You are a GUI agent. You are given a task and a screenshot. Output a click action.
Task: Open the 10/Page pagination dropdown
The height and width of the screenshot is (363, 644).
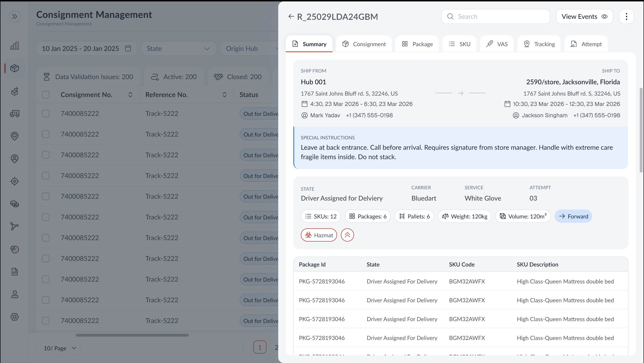(59, 348)
